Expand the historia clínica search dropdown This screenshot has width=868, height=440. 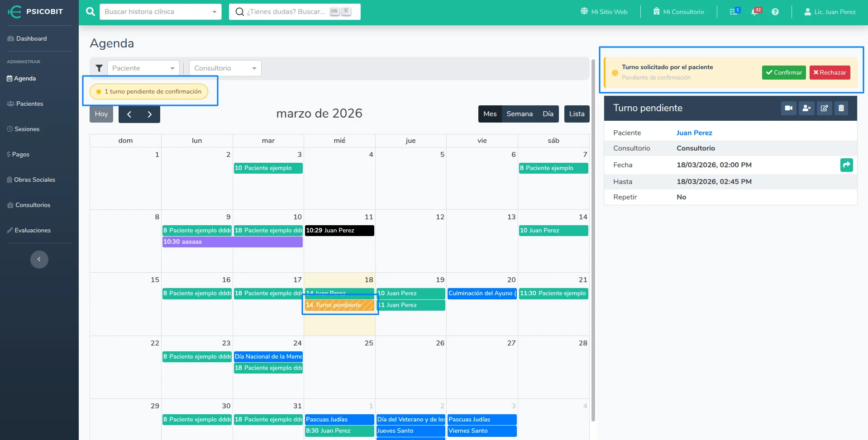click(x=214, y=12)
